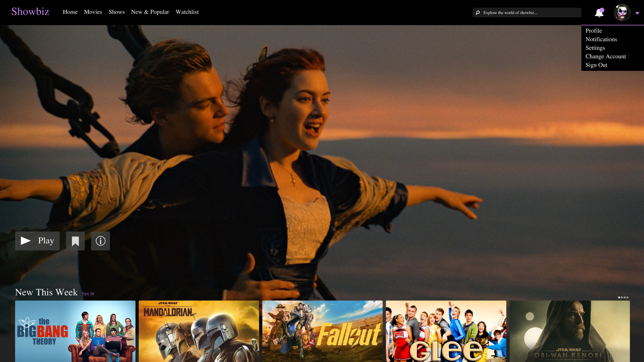Click Sign Out
644x362 pixels.
[596, 65]
